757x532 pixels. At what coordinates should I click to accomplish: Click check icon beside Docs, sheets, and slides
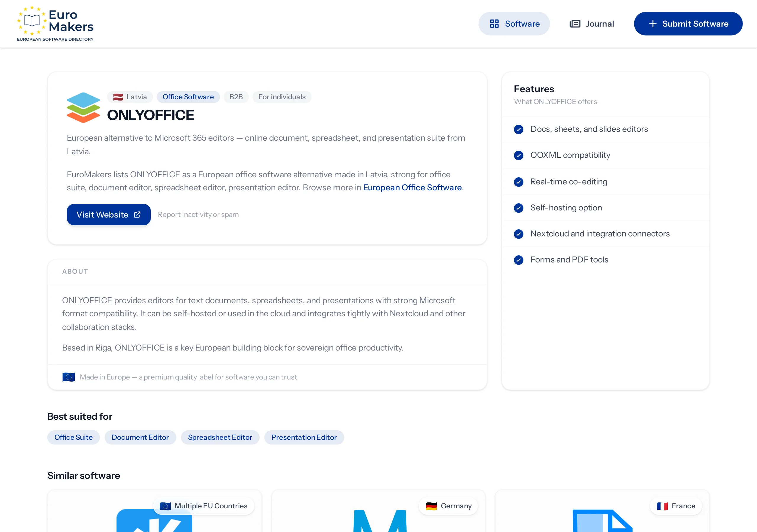tap(519, 129)
